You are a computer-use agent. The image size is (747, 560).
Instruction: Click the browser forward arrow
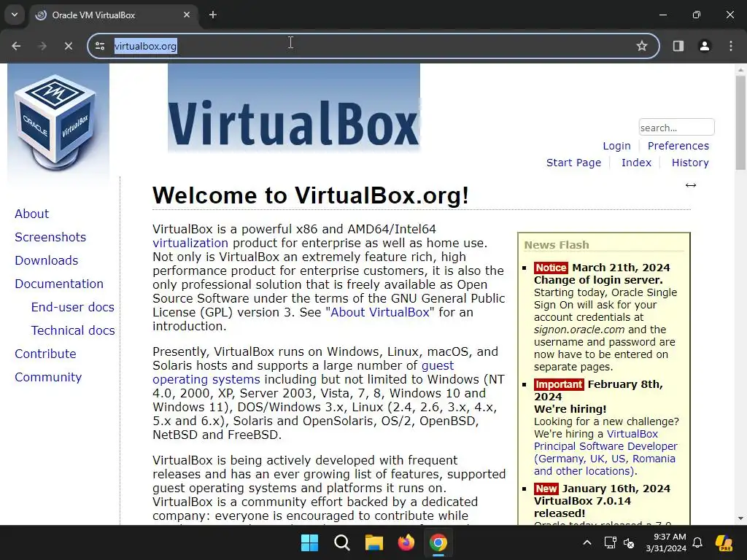point(42,46)
